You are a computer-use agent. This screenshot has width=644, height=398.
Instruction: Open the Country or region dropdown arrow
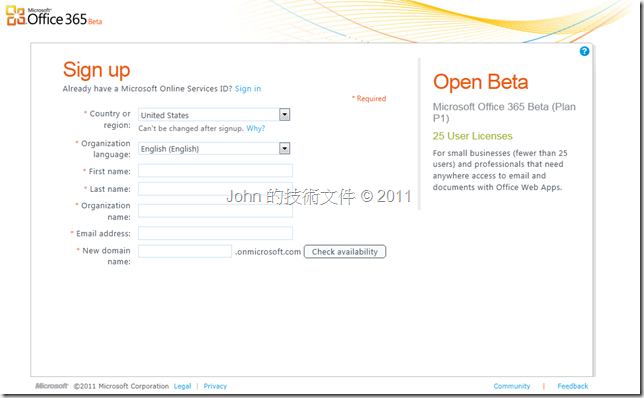284,115
